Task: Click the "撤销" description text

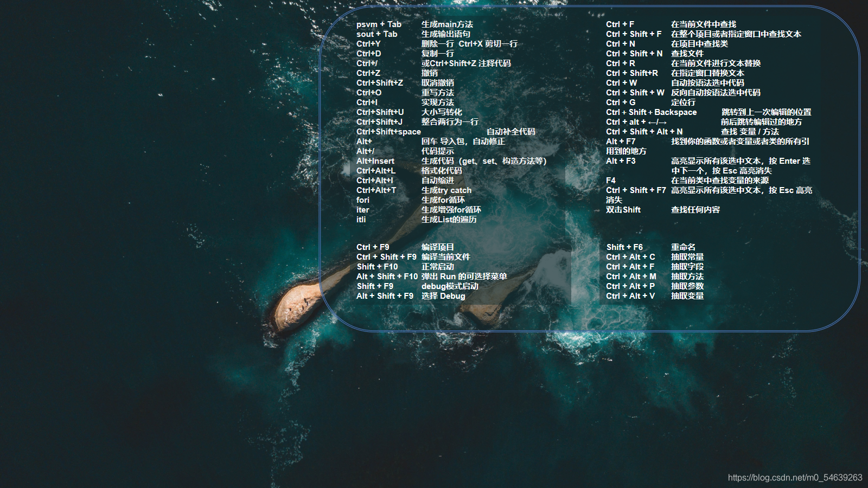Action: pos(430,73)
